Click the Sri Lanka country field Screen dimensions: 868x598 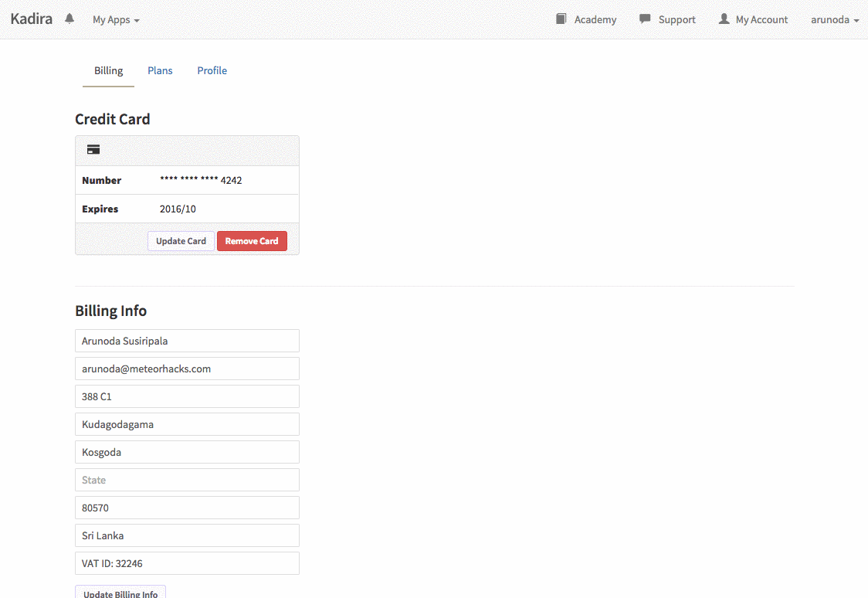187,535
